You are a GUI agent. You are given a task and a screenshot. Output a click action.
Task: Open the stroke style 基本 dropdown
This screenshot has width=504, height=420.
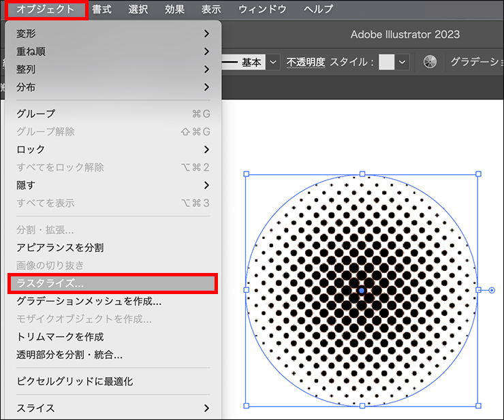click(273, 62)
